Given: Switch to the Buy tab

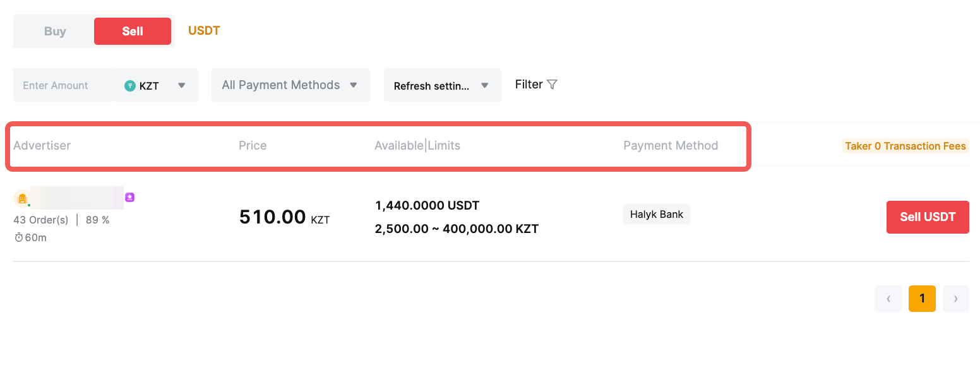Looking at the screenshot, I should 55,32.
